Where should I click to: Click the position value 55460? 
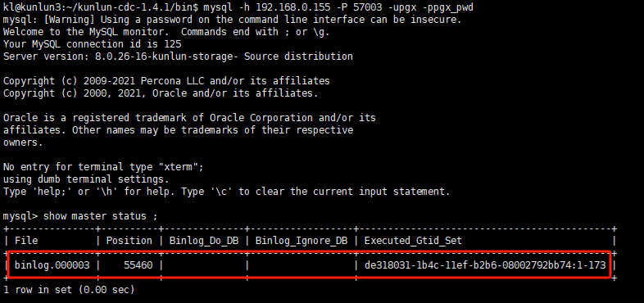click(x=138, y=265)
